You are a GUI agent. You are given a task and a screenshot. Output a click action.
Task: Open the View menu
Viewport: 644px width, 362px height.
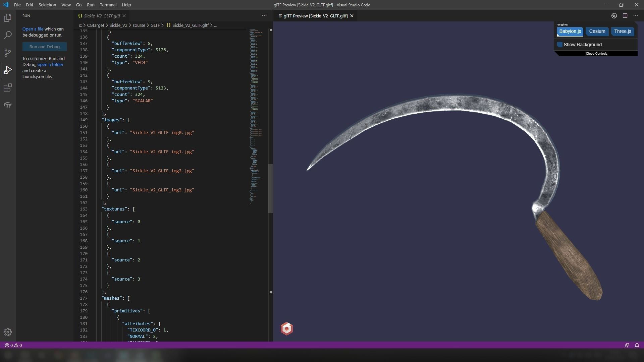point(66,5)
